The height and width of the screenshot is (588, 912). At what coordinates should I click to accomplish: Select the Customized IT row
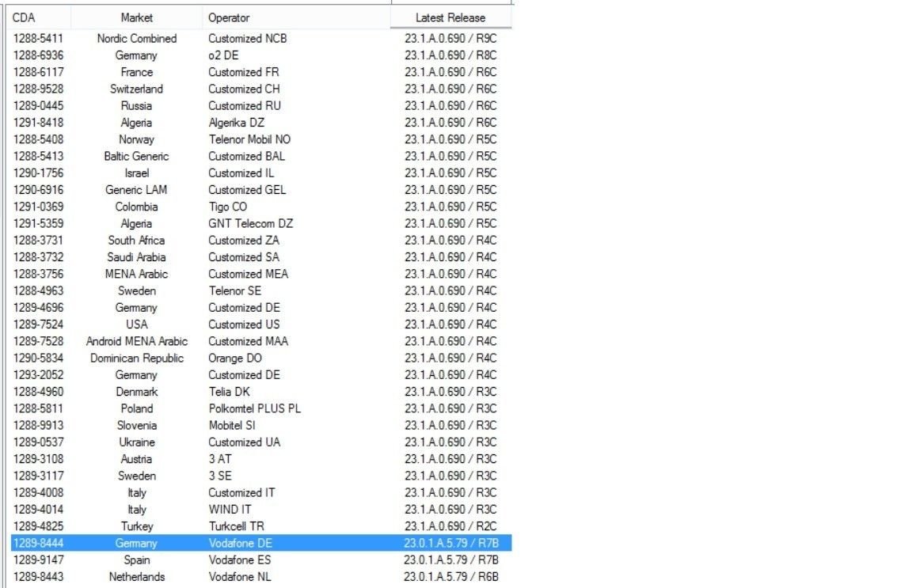(x=261, y=493)
